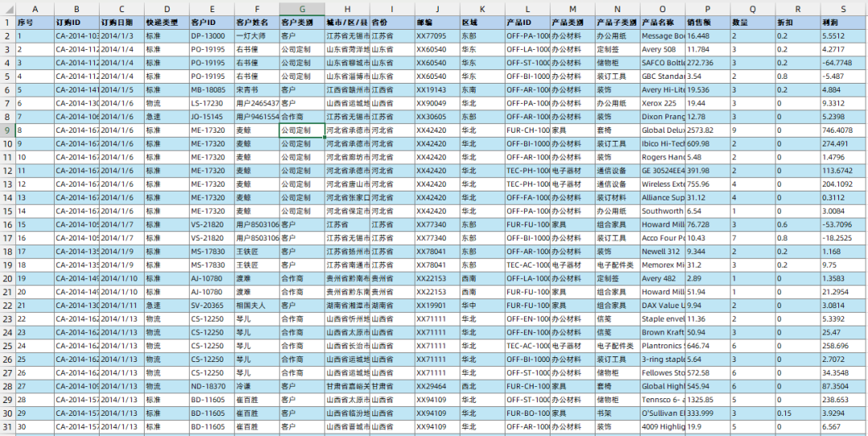Click region cell 华中
Viewport: 868px width, 436px height.
point(482,305)
